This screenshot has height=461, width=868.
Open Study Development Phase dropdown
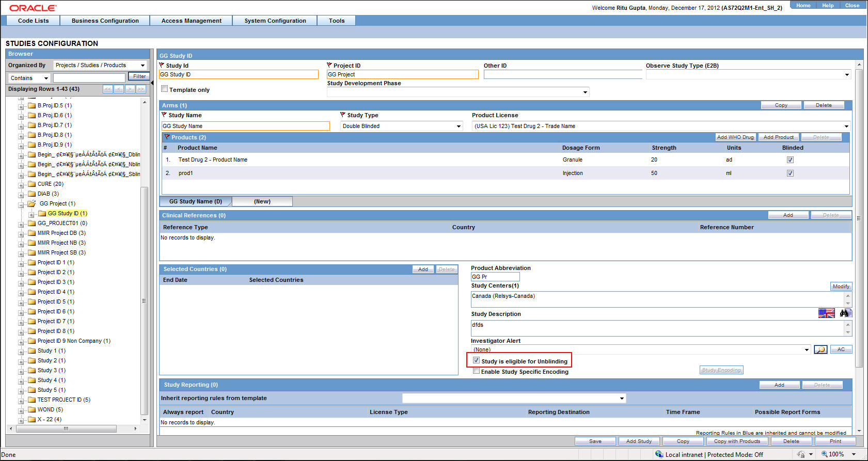pyautogui.click(x=585, y=92)
